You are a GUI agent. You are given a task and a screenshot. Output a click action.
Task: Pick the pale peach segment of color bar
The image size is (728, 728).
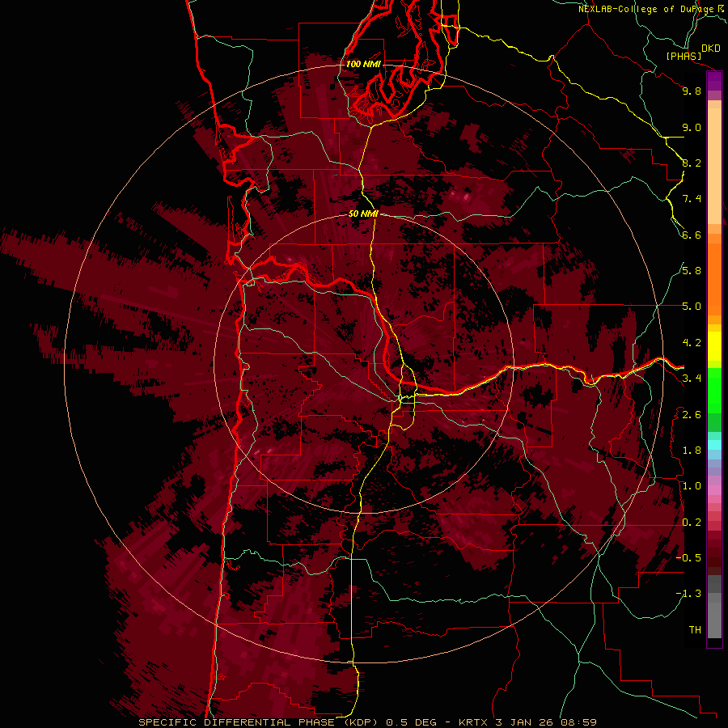click(x=714, y=167)
